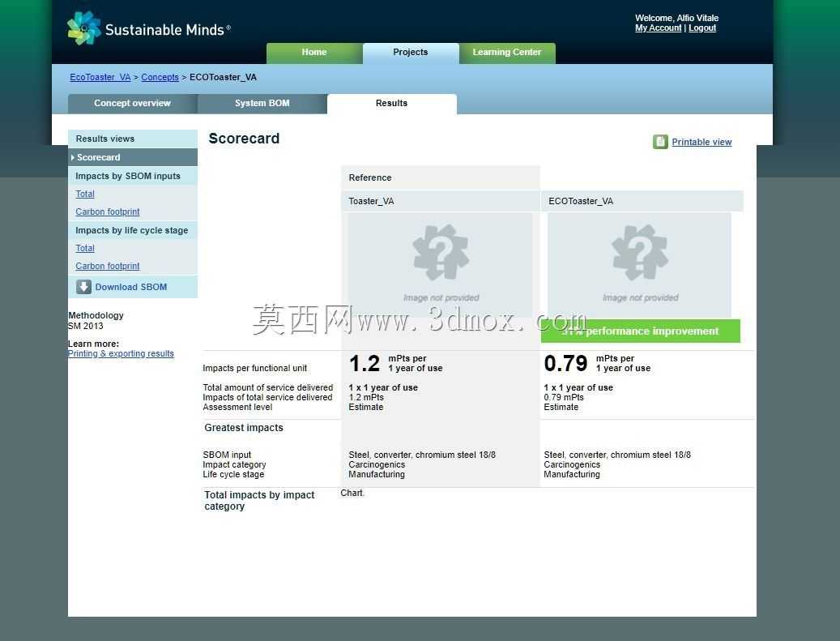
Task: Click the Total impacts by impact category heading
Action: pyautogui.click(x=259, y=501)
